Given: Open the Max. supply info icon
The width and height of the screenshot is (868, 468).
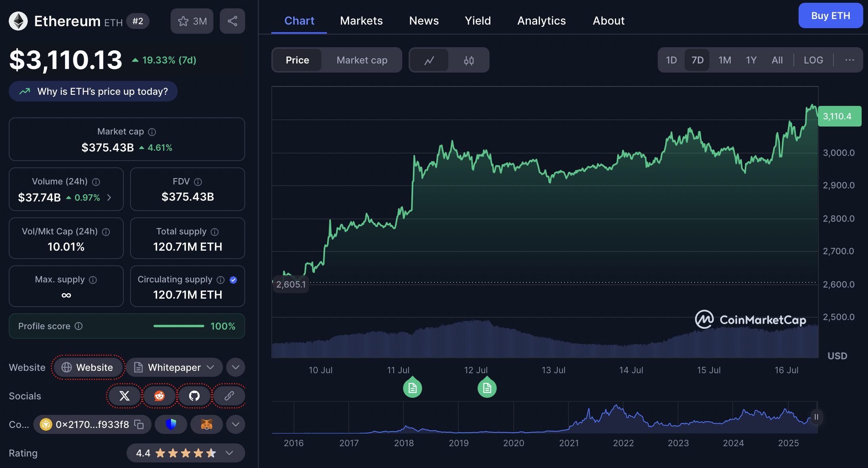Looking at the screenshot, I should pyautogui.click(x=93, y=280).
